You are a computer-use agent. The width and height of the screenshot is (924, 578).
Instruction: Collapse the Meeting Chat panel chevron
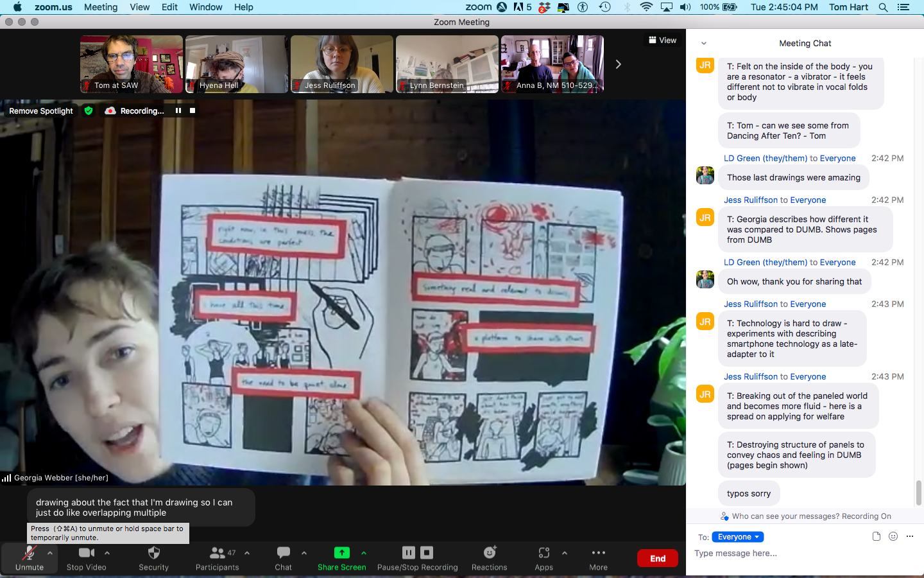tap(704, 44)
